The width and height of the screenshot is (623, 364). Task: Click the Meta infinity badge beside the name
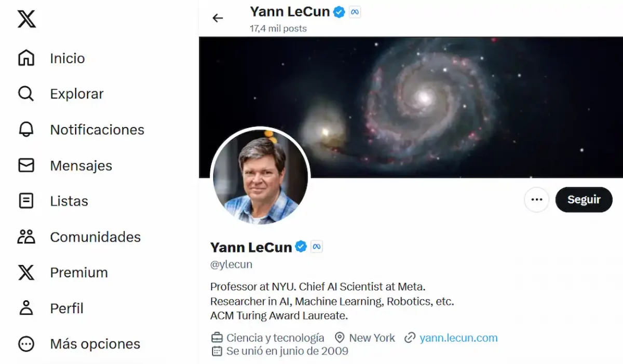pos(316,247)
